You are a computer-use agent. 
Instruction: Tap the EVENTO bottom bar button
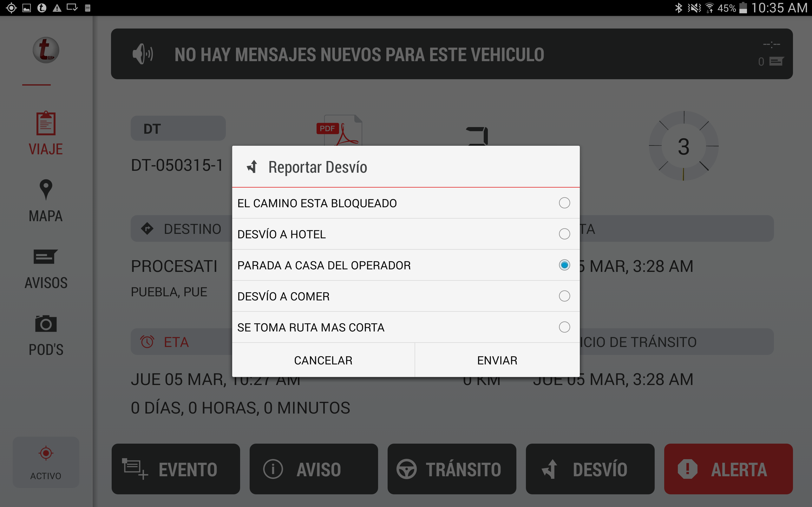tap(175, 469)
